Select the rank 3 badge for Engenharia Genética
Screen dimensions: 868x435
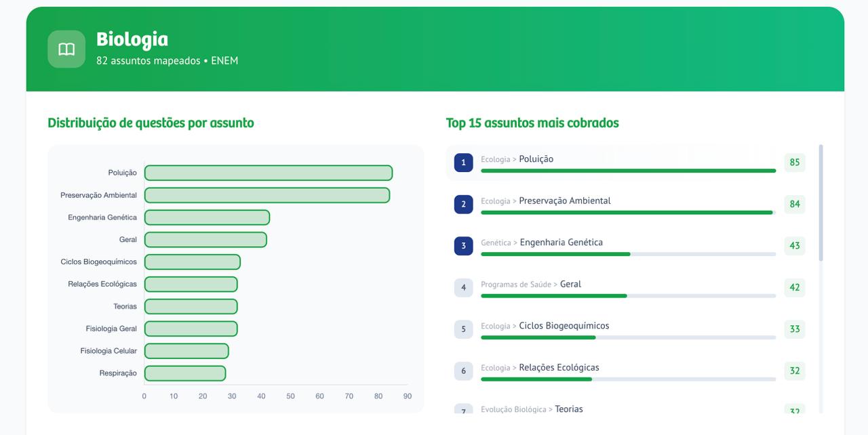(464, 246)
